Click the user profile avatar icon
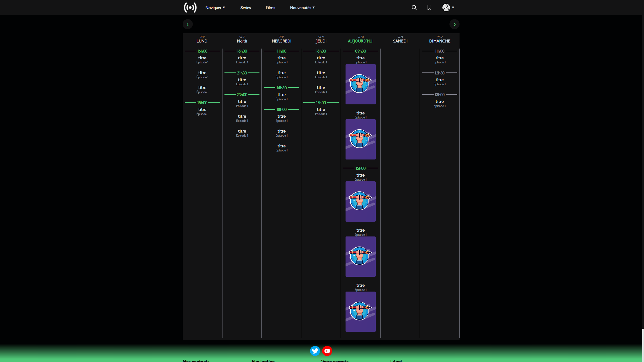This screenshot has width=644, height=362. (446, 8)
